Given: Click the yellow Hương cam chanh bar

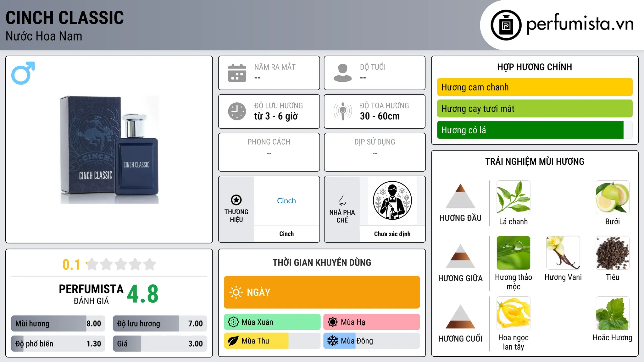Looking at the screenshot, I should [535, 87].
